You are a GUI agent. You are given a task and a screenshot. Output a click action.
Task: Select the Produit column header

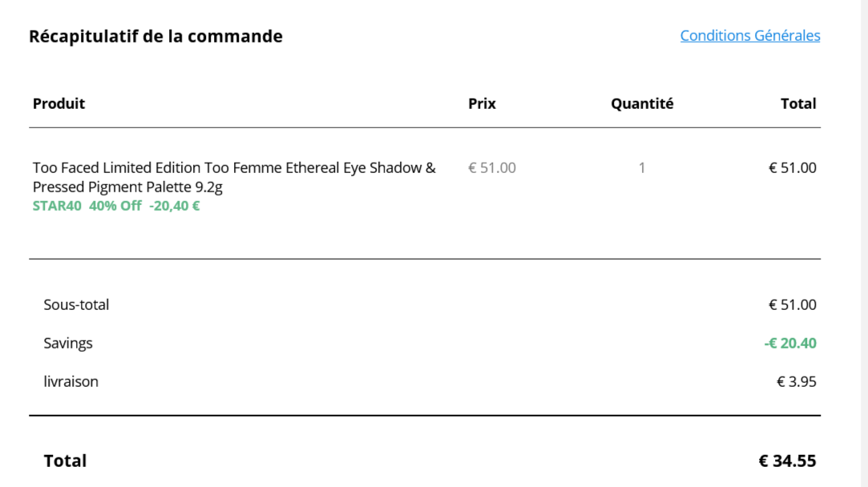[x=59, y=103]
